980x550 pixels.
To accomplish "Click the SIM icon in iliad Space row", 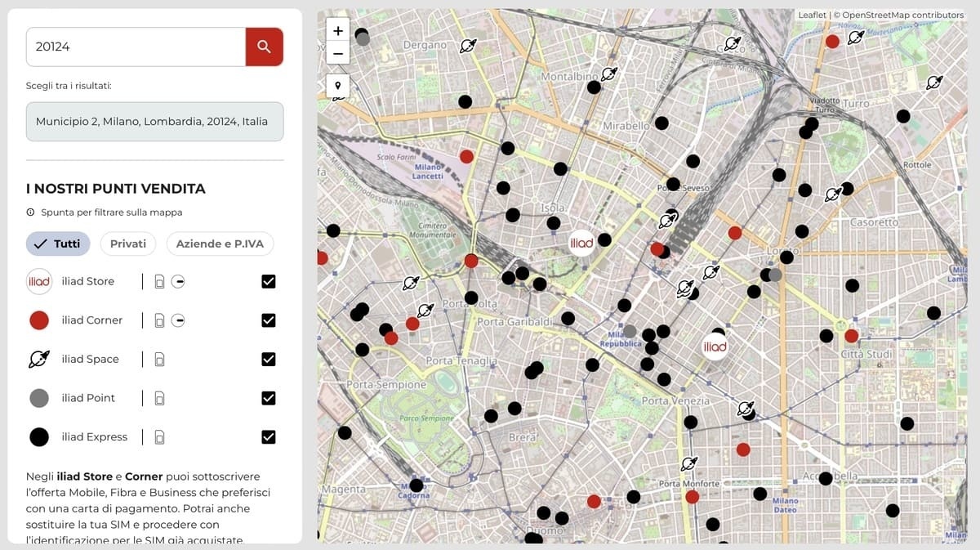I will [x=159, y=360].
